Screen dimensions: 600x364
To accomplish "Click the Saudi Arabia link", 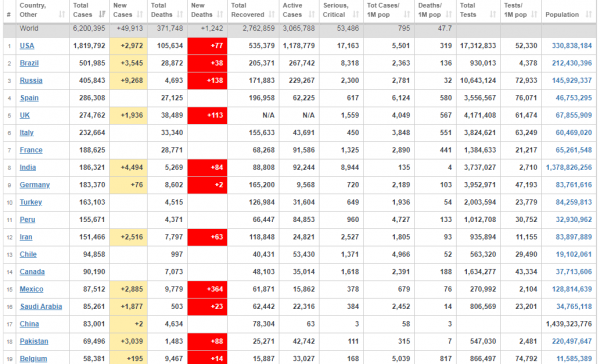I will (x=41, y=307).
